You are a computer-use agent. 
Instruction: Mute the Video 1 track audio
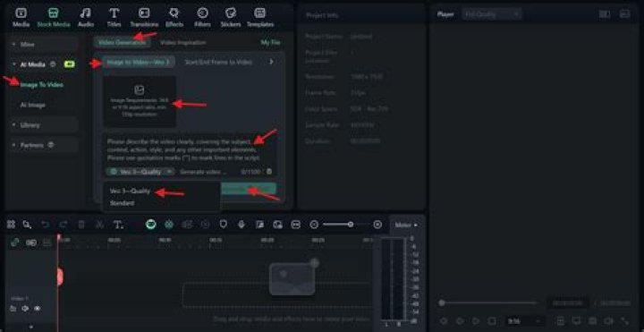click(25, 308)
